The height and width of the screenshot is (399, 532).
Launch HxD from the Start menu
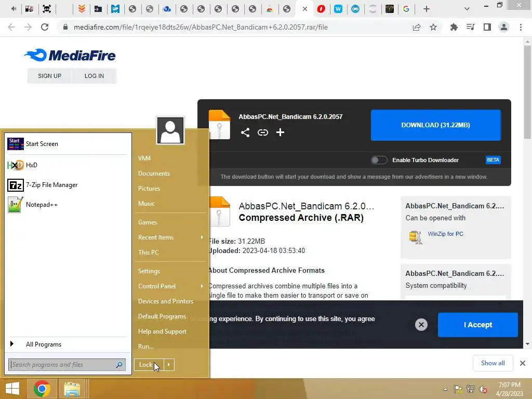pos(67,165)
